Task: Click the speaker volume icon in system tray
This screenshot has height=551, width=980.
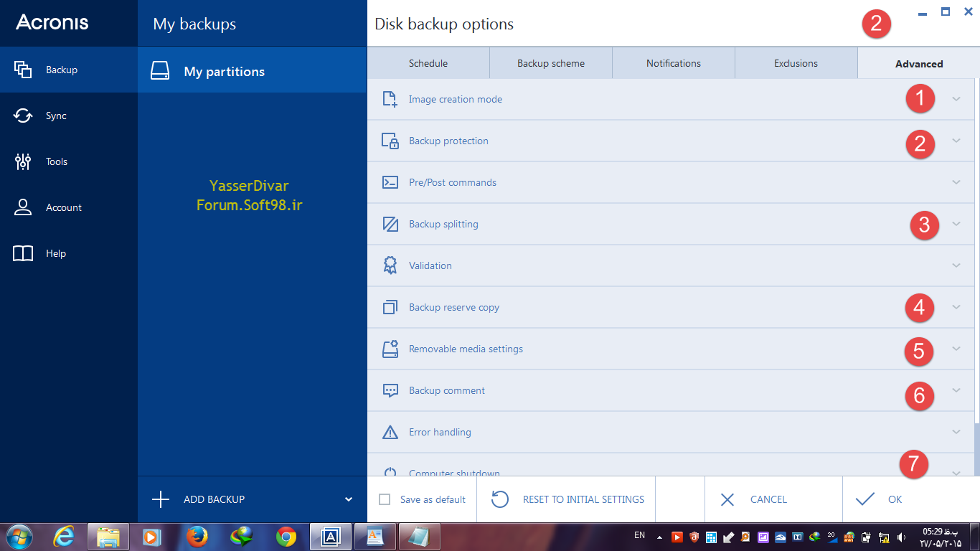Action: (903, 537)
